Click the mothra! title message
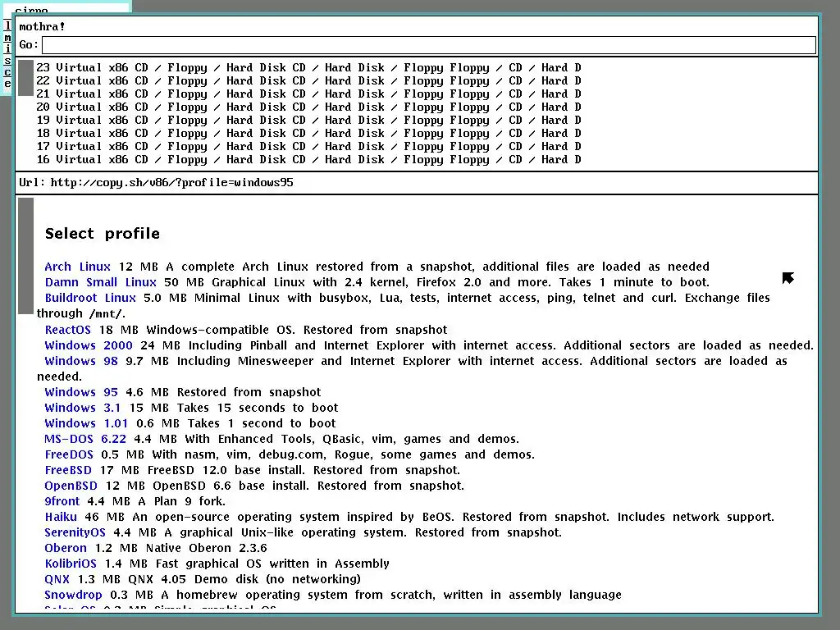840x630 pixels. click(42, 27)
